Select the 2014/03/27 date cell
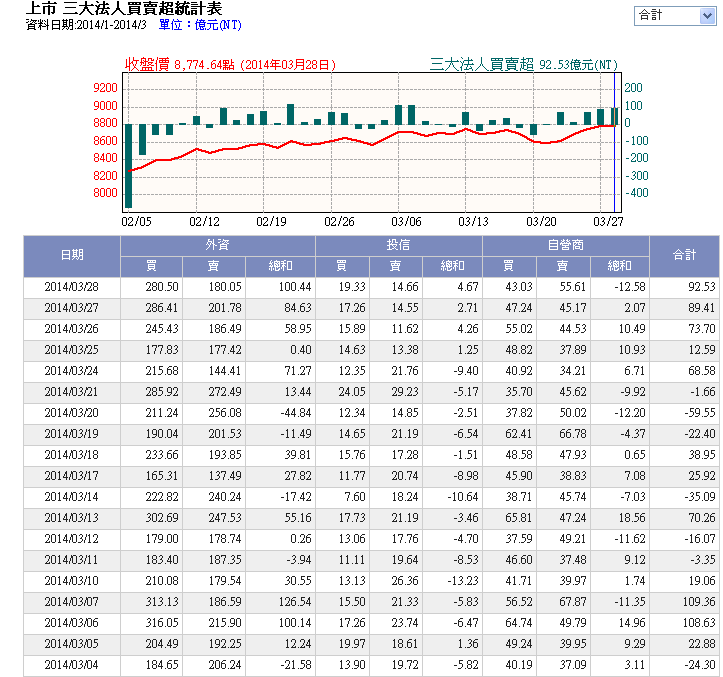 pos(71,308)
